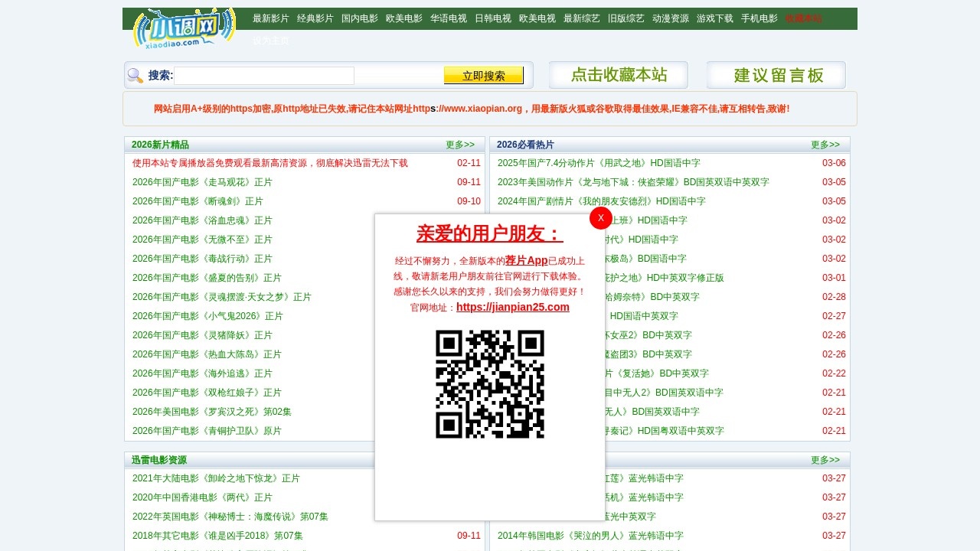Open 2026年国产电影《断魂剑》正片

(198, 201)
